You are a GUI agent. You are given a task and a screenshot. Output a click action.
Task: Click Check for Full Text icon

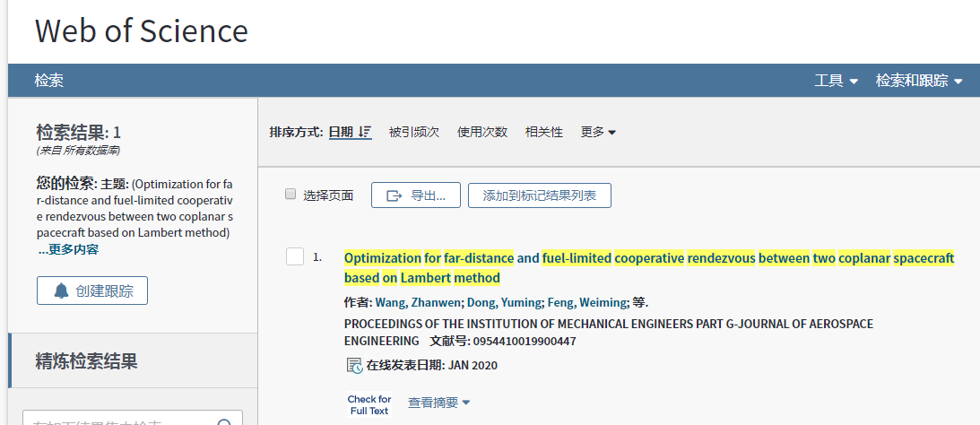[369, 405]
